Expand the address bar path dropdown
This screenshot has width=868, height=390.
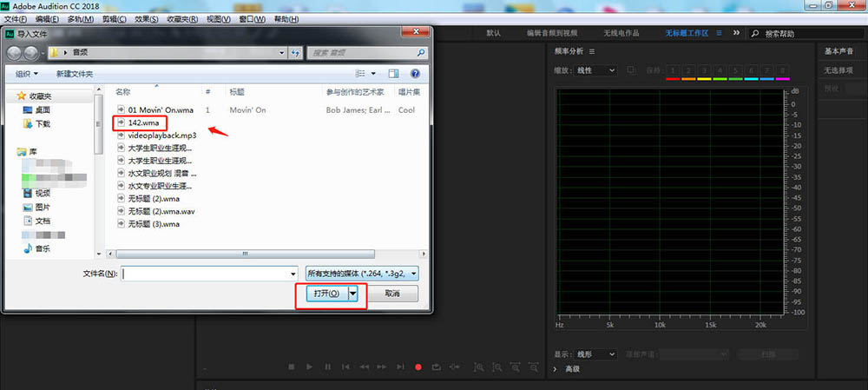pos(282,53)
